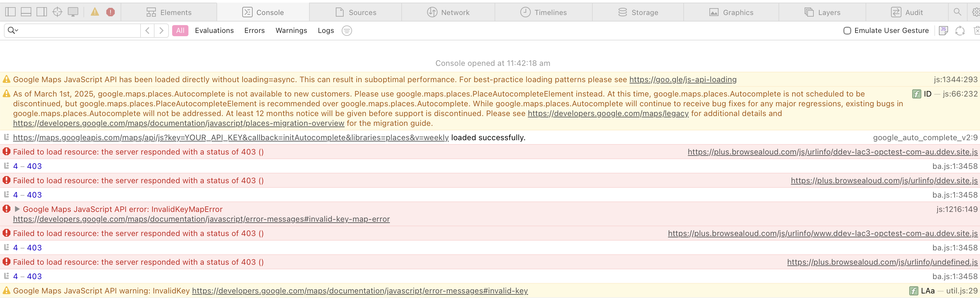Open the JS console snippets icon
This screenshot has width=980, height=298.
943,30
